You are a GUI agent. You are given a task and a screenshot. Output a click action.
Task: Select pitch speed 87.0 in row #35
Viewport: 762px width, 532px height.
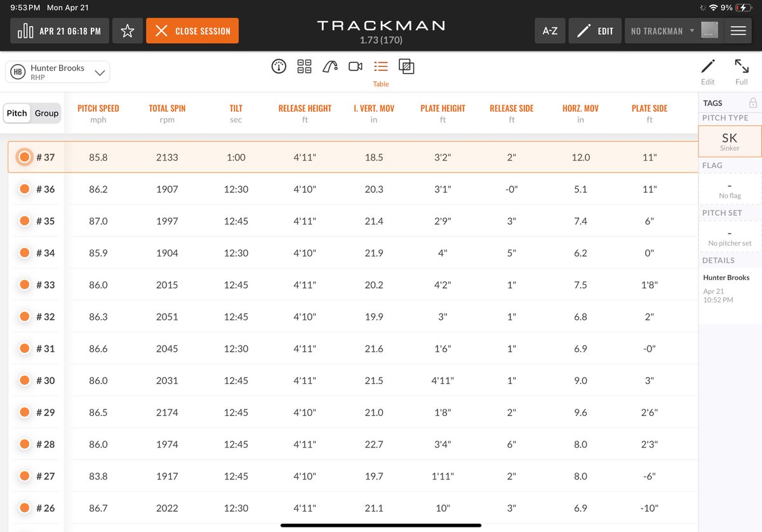[98, 221]
